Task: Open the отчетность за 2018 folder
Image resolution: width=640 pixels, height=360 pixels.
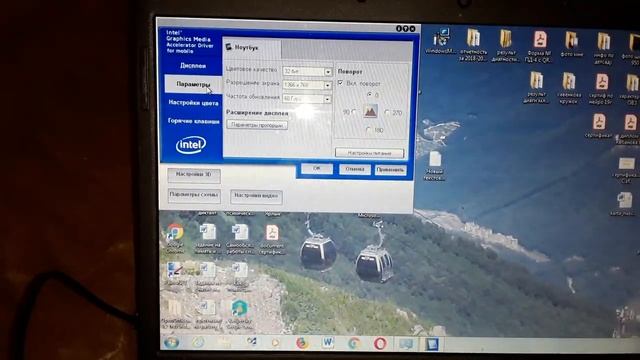Action: 473,45
